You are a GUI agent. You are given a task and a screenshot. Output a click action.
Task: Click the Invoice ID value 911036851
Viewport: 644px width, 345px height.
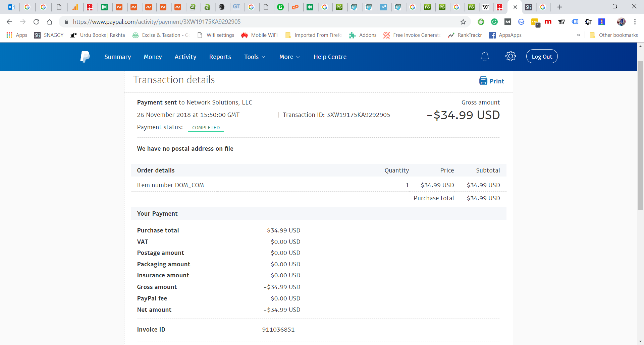278,330
